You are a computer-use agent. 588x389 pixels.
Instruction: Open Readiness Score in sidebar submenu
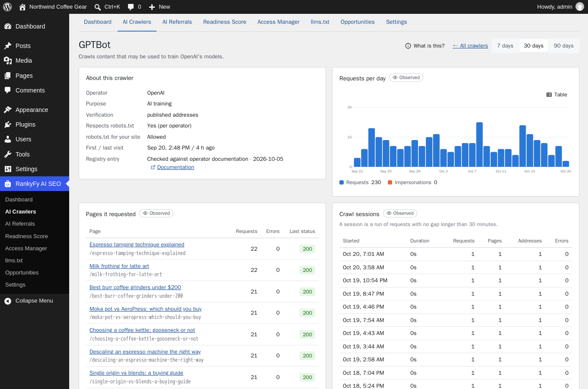coord(27,236)
